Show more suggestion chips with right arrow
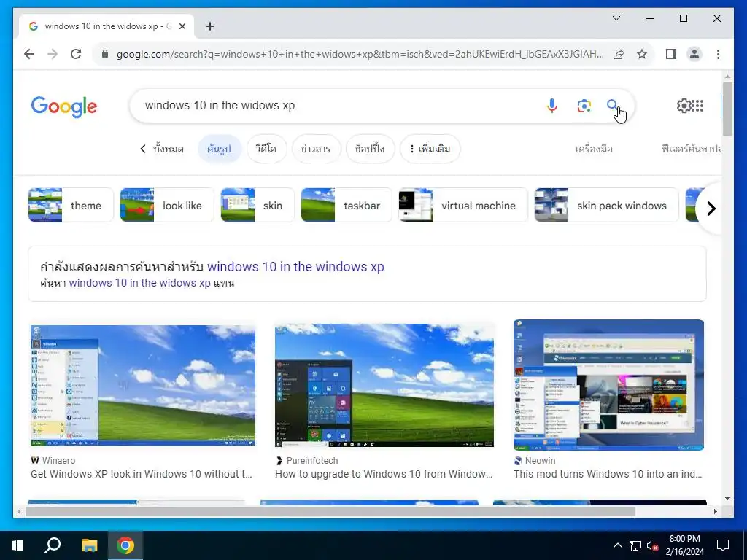This screenshot has width=747, height=560. (x=711, y=208)
